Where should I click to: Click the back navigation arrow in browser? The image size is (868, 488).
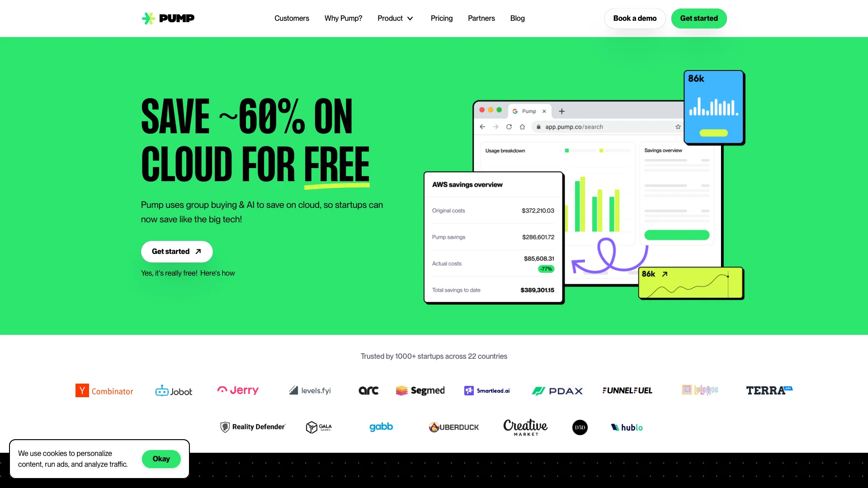(482, 127)
